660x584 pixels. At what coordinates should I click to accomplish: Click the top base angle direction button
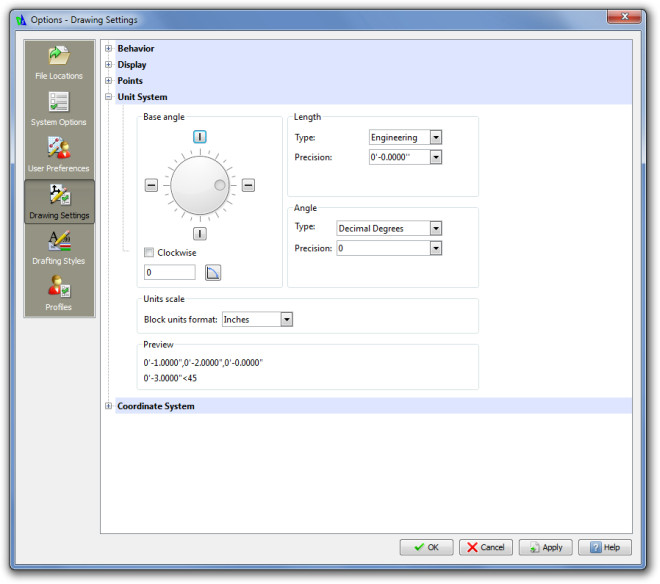pos(200,136)
